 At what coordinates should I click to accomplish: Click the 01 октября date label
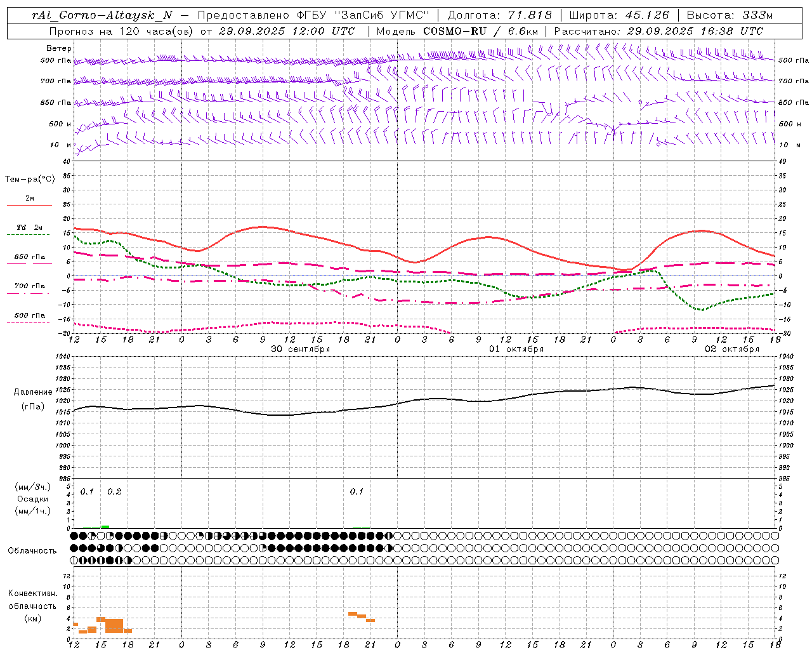tap(516, 349)
